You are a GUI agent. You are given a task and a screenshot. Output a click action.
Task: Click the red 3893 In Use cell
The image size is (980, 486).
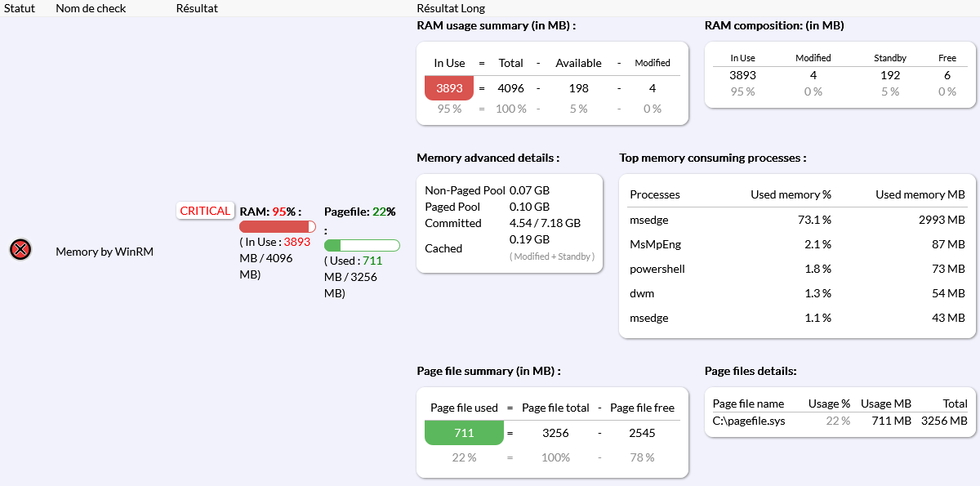tap(449, 88)
